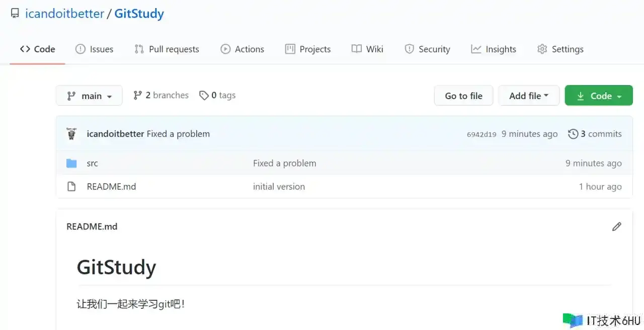The height and width of the screenshot is (330, 644).
Task: Click the README.md file icon
Action: point(71,187)
